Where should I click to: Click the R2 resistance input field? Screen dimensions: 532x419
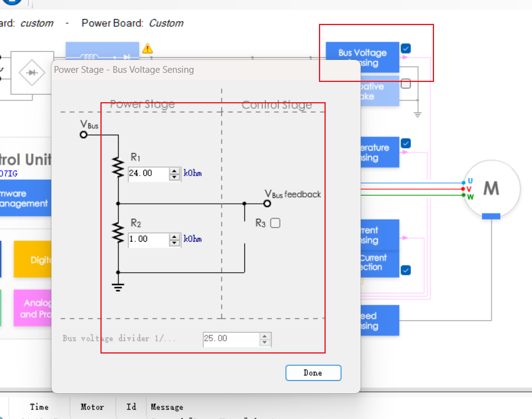pyautogui.click(x=148, y=239)
